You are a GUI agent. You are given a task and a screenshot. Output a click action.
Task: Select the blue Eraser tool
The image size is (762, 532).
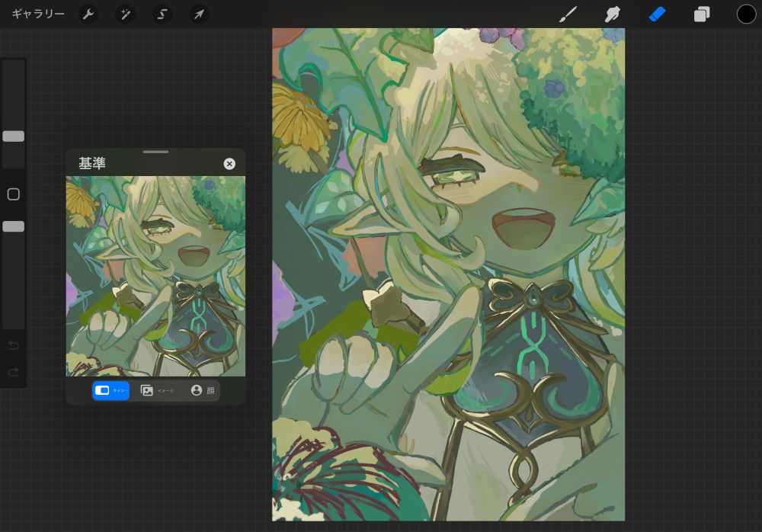(x=657, y=14)
